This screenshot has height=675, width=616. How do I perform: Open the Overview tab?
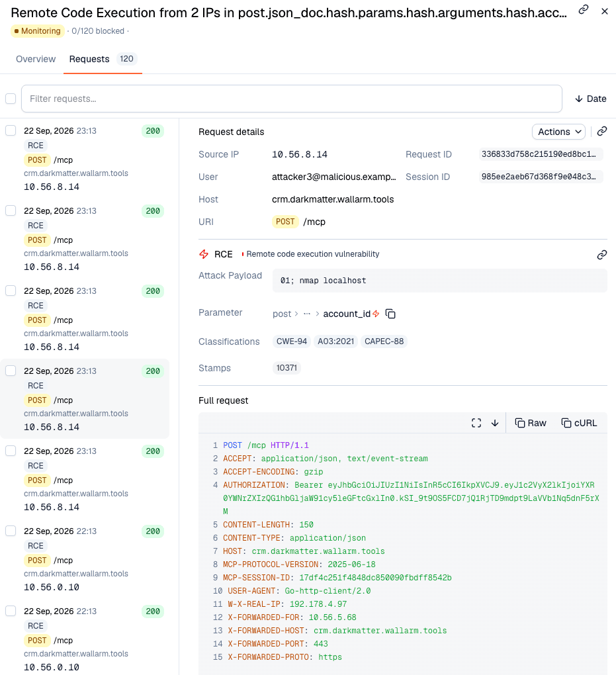point(36,59)
